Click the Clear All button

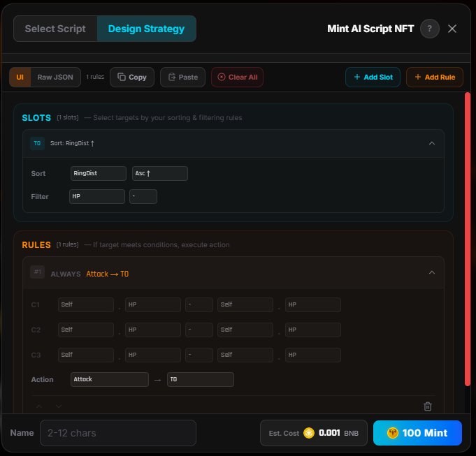(x=238, y=77)
